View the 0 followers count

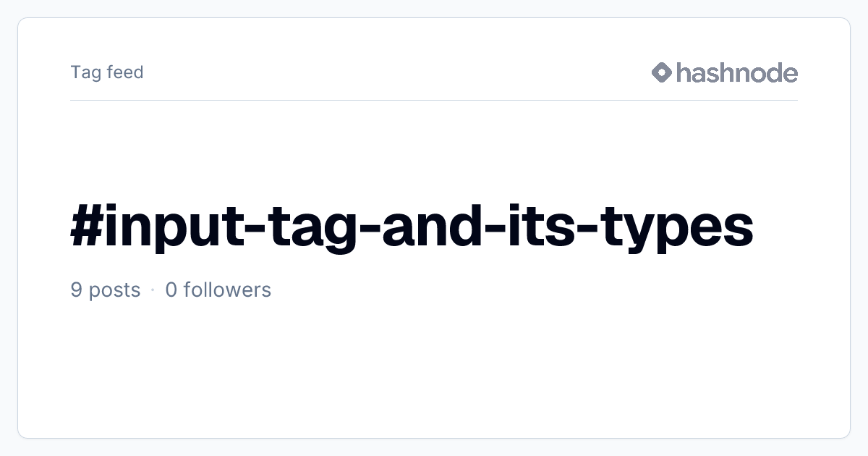click(218, 290)
